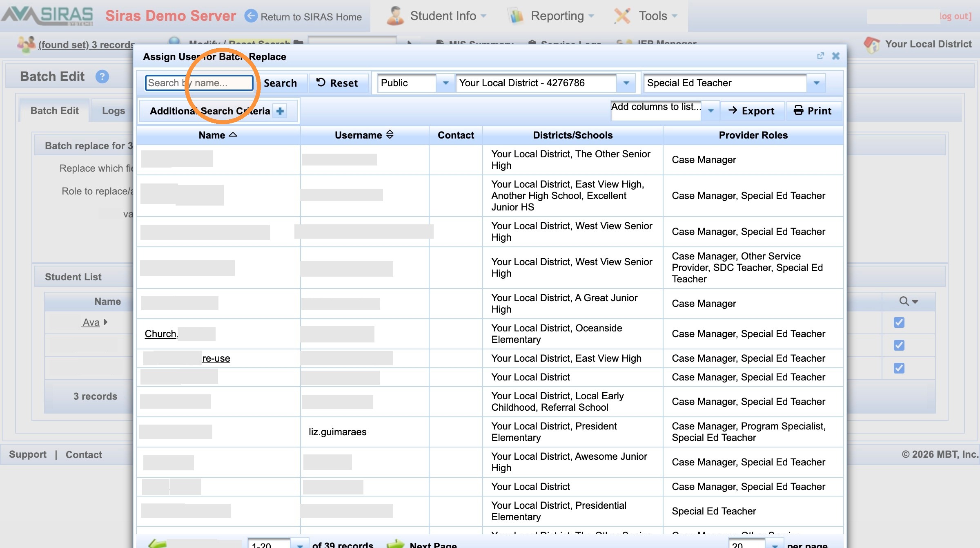Click 'Case Manager, Program Specialist, Special Ed Teacher' cell
The image size is (980, 548).
tap(753, 432)
